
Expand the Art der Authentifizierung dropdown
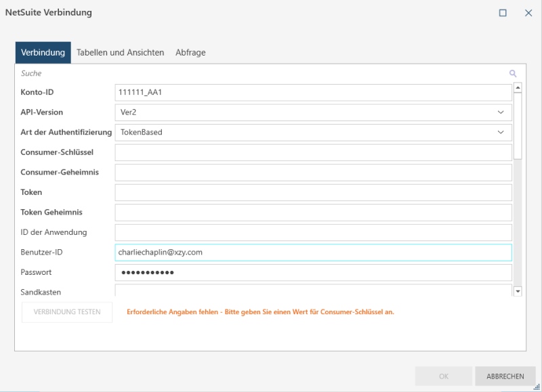pyautogui.click(x=500, y=133)
